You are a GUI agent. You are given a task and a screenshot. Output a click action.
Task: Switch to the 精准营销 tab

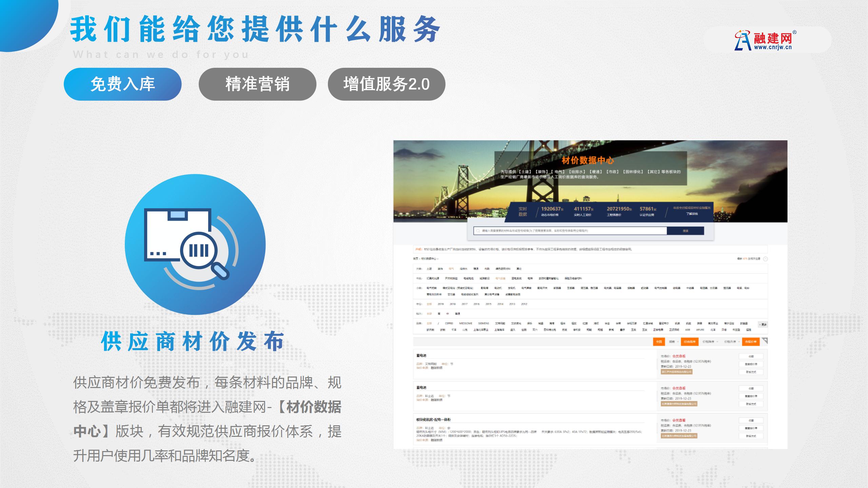click(257, 84)
